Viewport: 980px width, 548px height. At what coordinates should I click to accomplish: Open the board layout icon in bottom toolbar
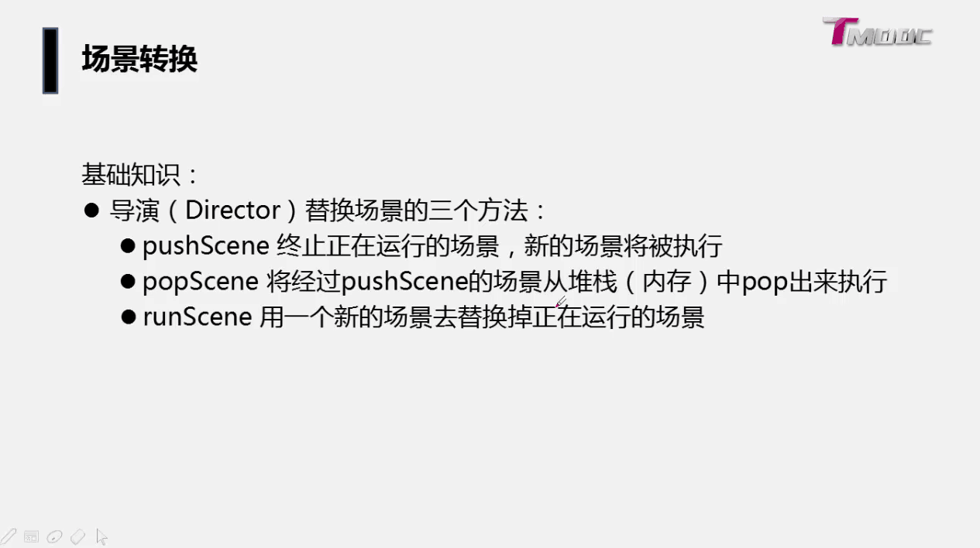pos(32,536)
